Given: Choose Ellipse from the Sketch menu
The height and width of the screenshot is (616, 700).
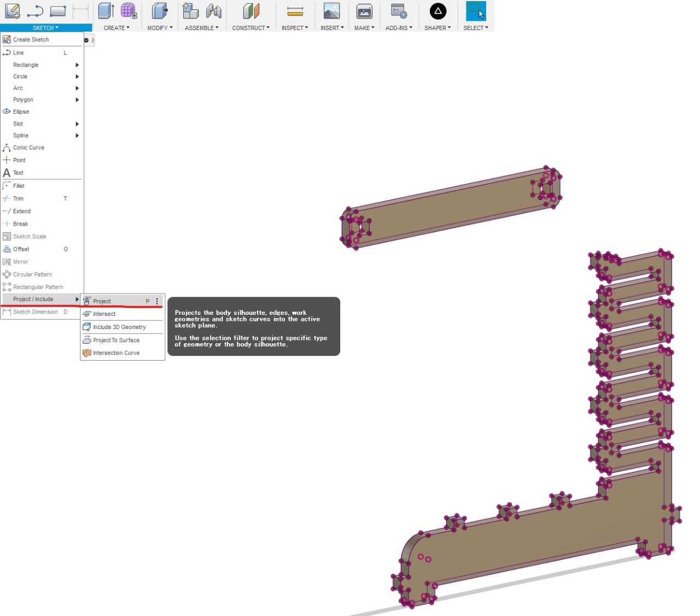Looking at the screenshot, I should coord(42,112).
